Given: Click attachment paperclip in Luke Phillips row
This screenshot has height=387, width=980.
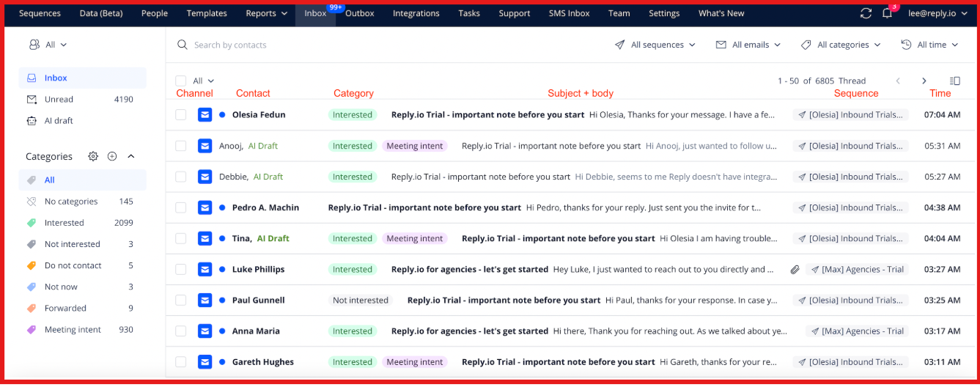Looking at the screenshot, I should [795, 270].
